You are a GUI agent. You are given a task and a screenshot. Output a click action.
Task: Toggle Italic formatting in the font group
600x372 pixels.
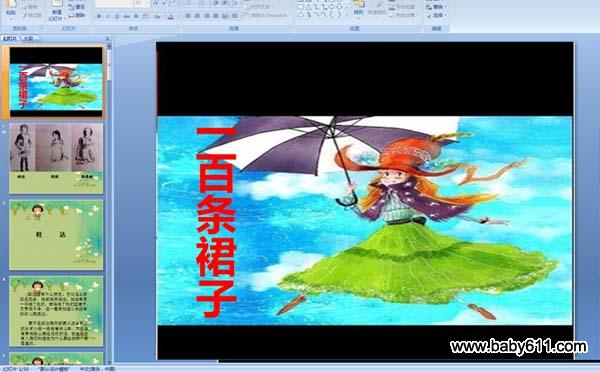click(108, 16)
